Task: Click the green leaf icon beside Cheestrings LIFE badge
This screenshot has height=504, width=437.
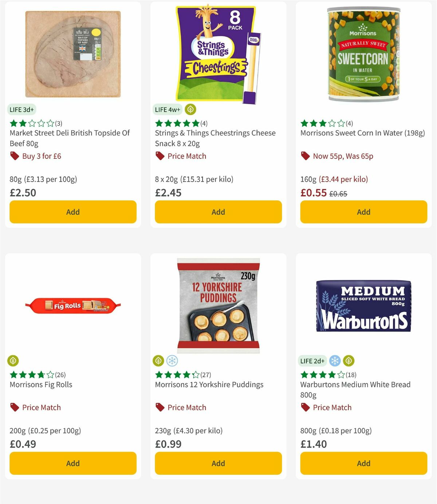Action: tap(190, 109)
